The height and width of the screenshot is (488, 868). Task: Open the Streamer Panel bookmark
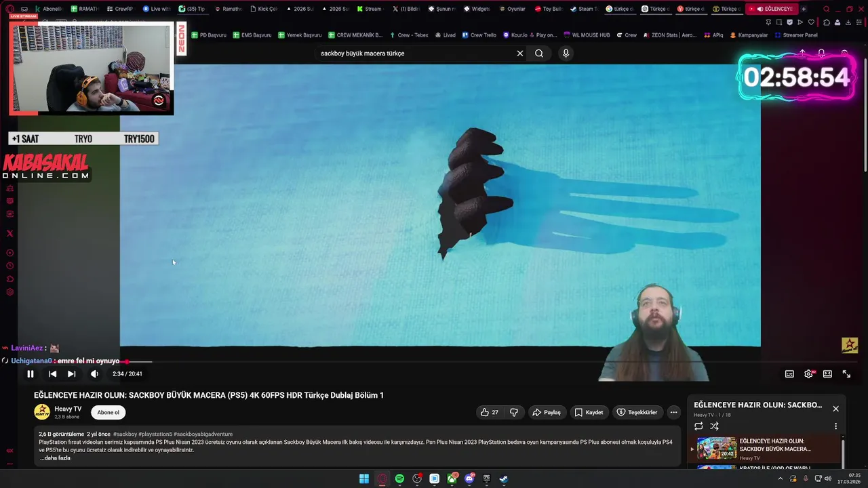point(795,35)
